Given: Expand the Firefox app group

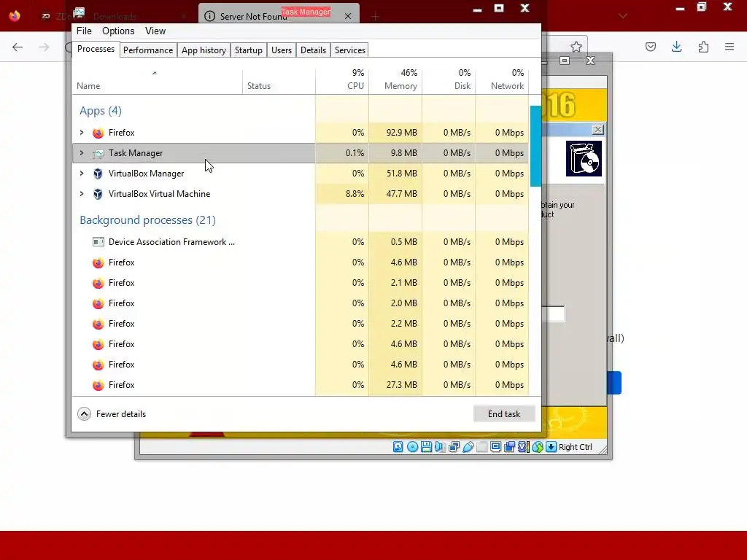Looking at the screenshot, I should 82,133.
